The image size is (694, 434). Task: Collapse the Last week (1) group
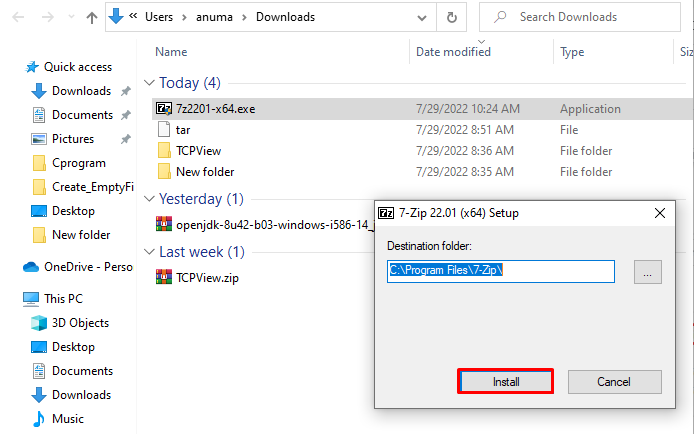(149, 252)
